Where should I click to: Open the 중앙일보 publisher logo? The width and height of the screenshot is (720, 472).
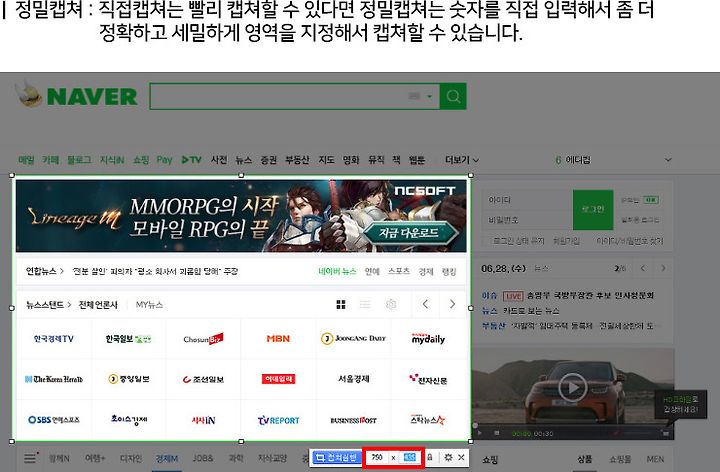[x=129, y=379]
